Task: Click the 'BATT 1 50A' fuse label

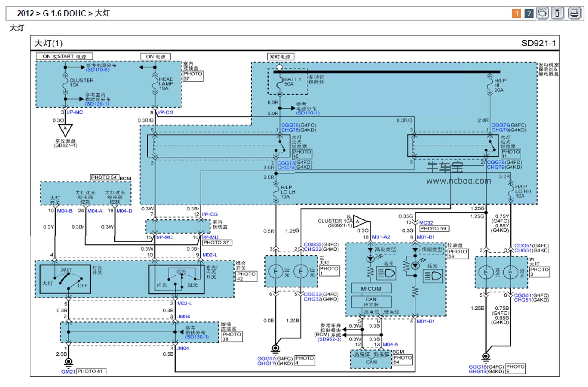Action: [x=293, y=82]
